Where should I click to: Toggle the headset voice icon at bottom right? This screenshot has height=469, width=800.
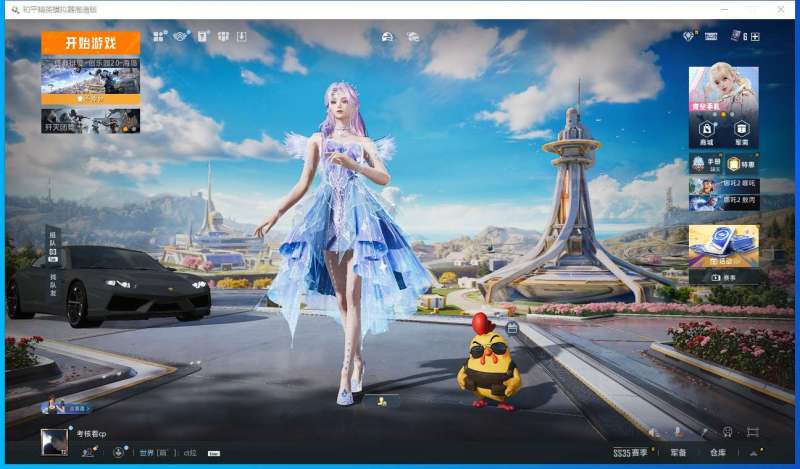click(727, 433)
